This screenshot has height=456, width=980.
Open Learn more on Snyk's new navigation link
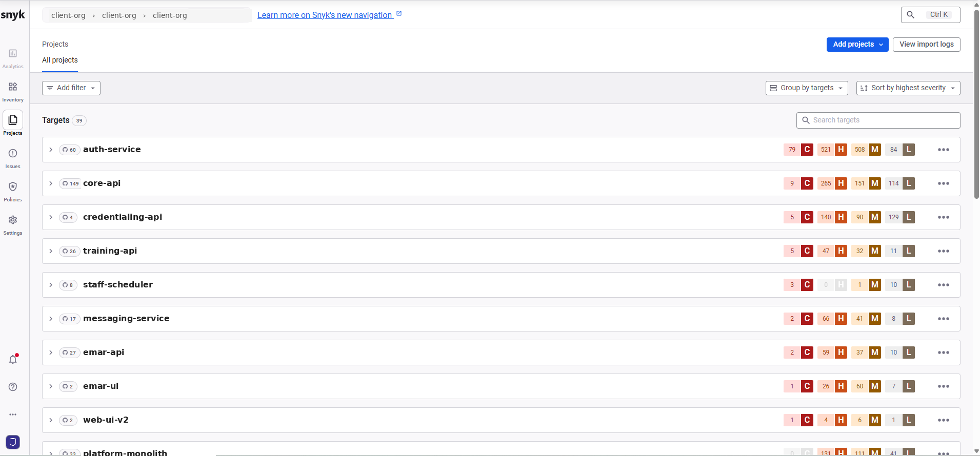329,15
